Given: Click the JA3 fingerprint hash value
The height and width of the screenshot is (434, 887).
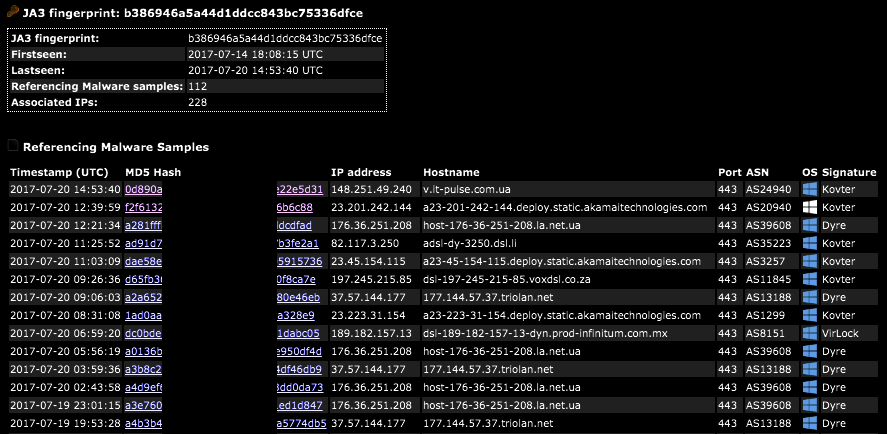Looking at the screenshot, I should click(285, 38).
